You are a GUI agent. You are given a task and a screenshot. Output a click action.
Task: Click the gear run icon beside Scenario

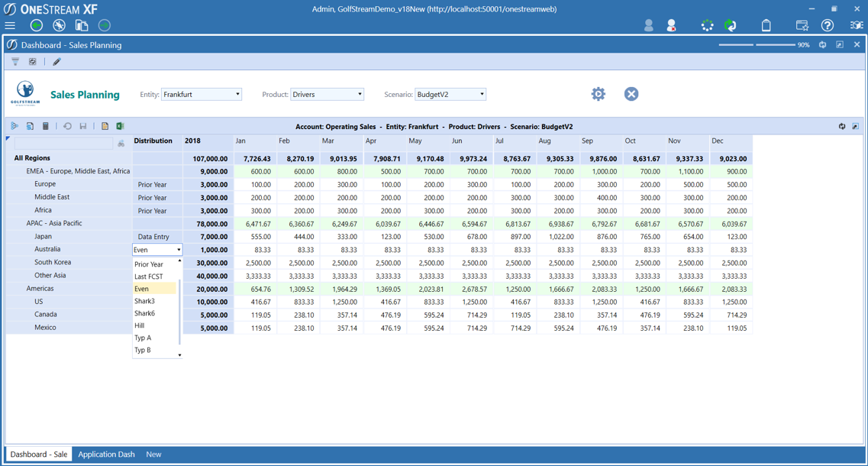pos(598,94)
